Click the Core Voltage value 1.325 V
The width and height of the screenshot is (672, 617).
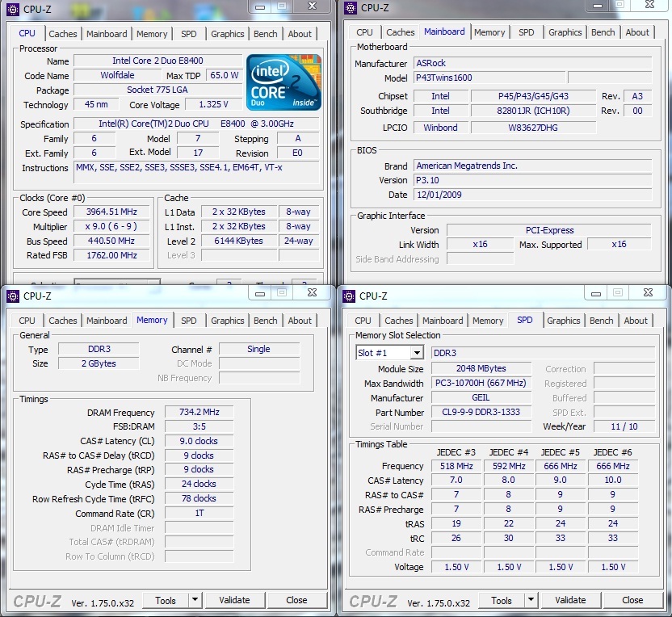[213, 104]
